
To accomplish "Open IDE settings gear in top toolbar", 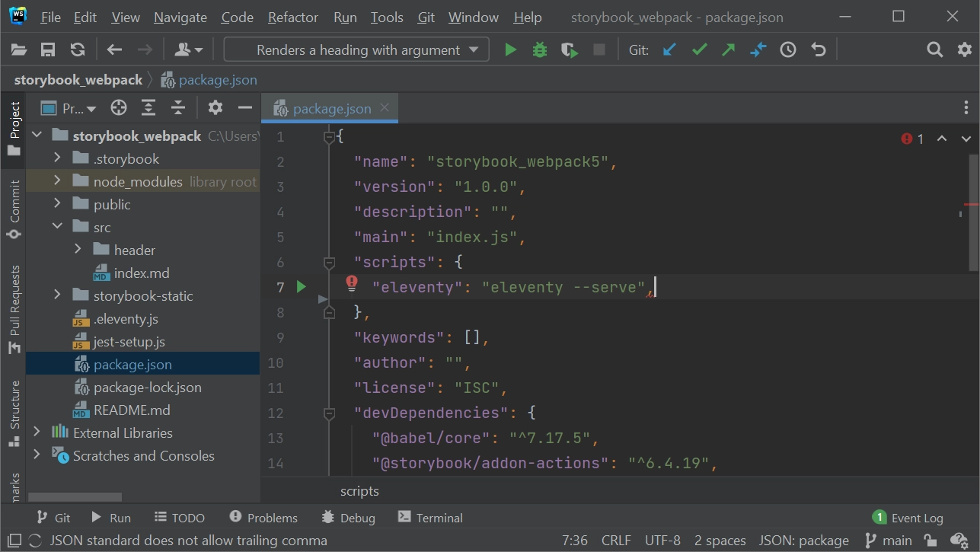I will 965,50.
